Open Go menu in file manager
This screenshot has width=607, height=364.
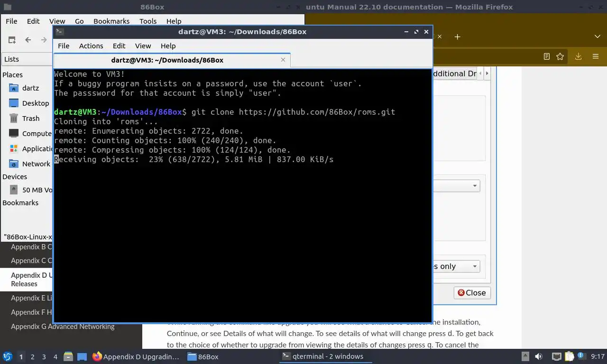[79, 21]
